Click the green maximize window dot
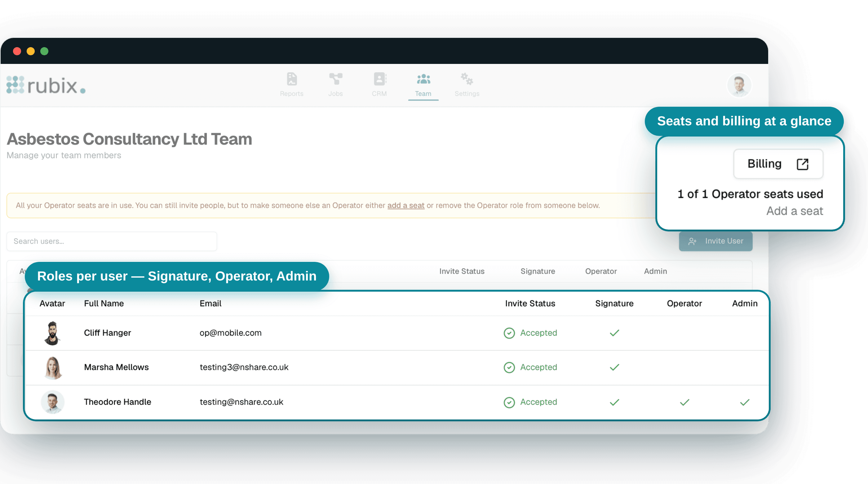 [44, 51]
